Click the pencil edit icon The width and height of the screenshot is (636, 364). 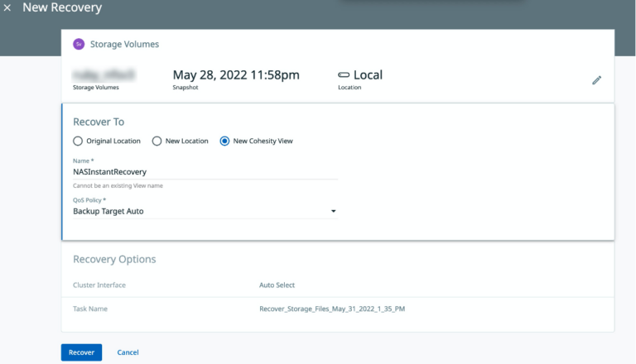596,80
